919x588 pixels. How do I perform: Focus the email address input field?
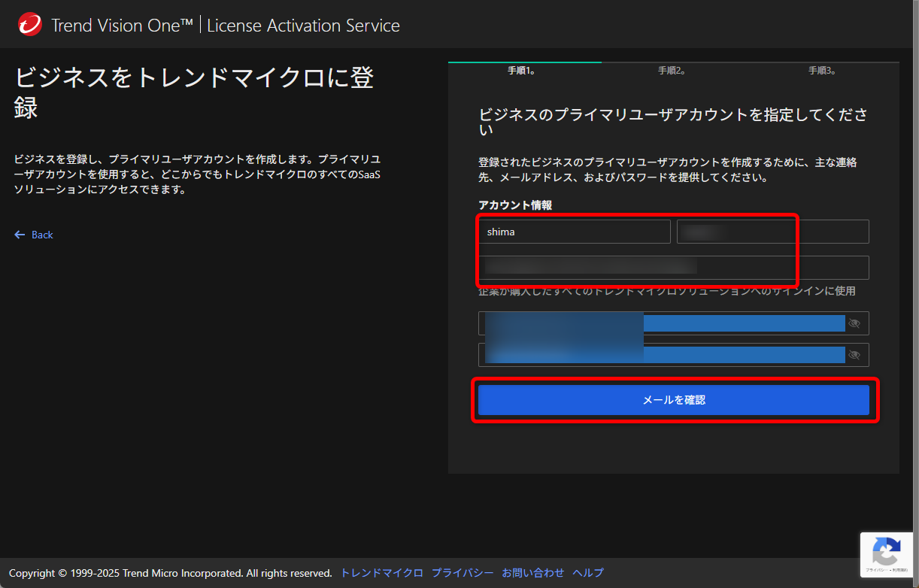[x=674, y=267]
